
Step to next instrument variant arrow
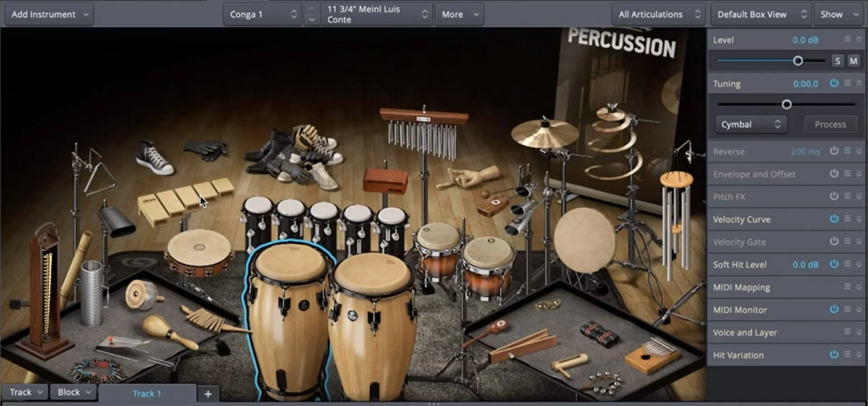tap(311, 20)
